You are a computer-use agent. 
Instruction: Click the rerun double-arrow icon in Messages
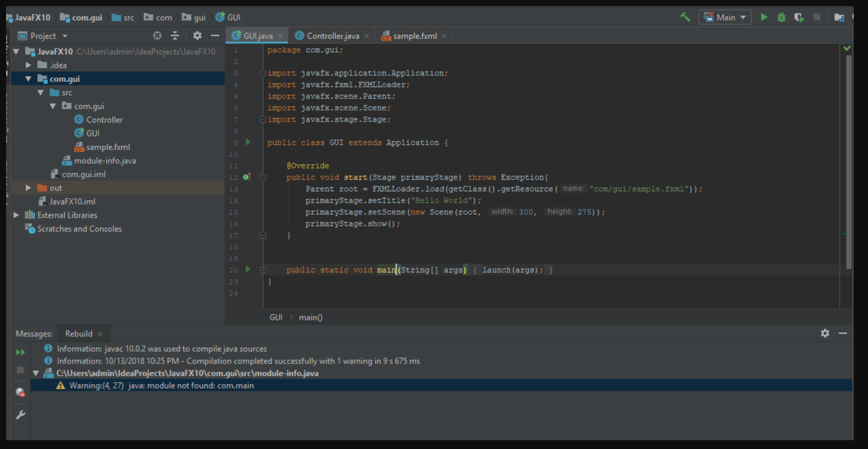[20, 352]
